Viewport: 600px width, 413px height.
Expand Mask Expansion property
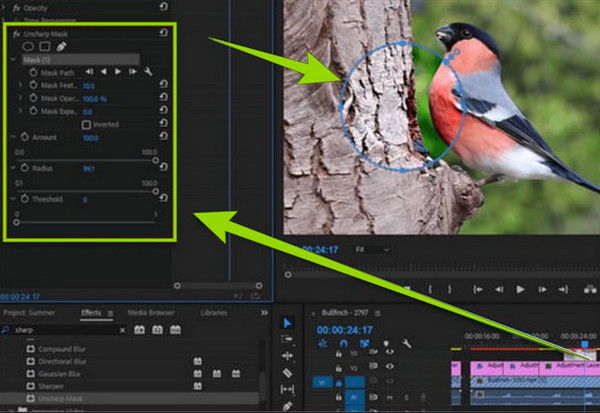[x=20, y=111]
